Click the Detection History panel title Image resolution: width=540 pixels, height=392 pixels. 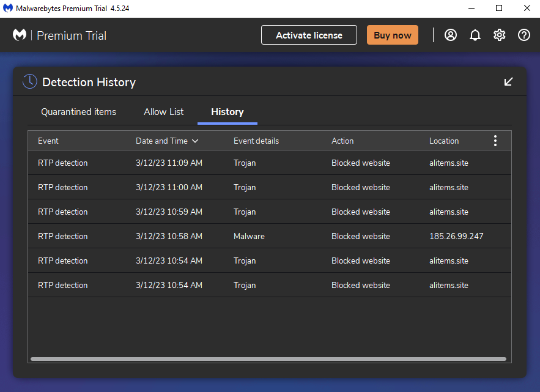coord(89,82)
